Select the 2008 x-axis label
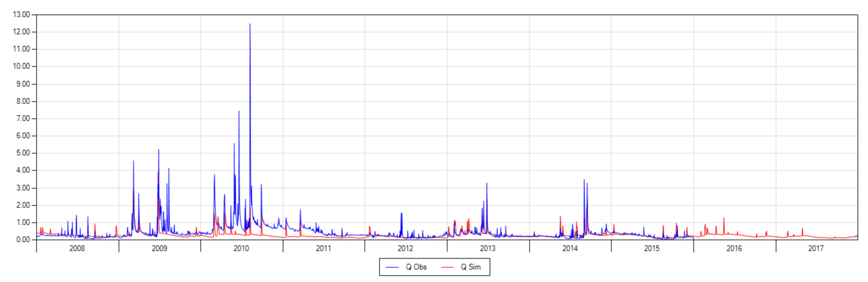 click(x=77, y=248)
